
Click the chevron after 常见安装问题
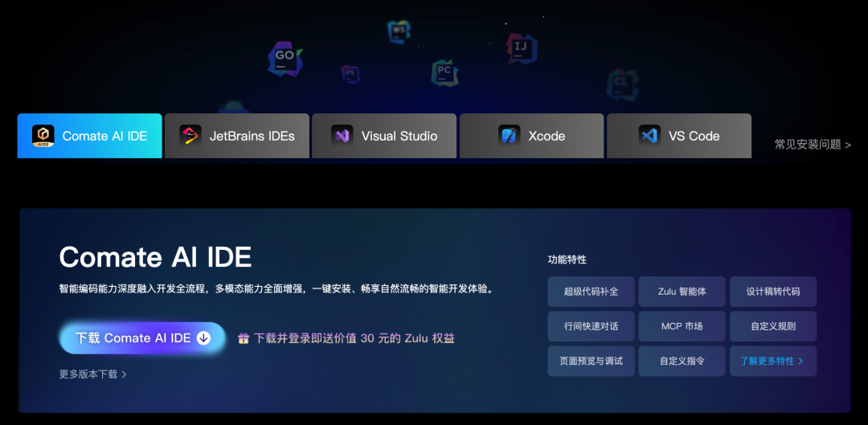[848, 145]
